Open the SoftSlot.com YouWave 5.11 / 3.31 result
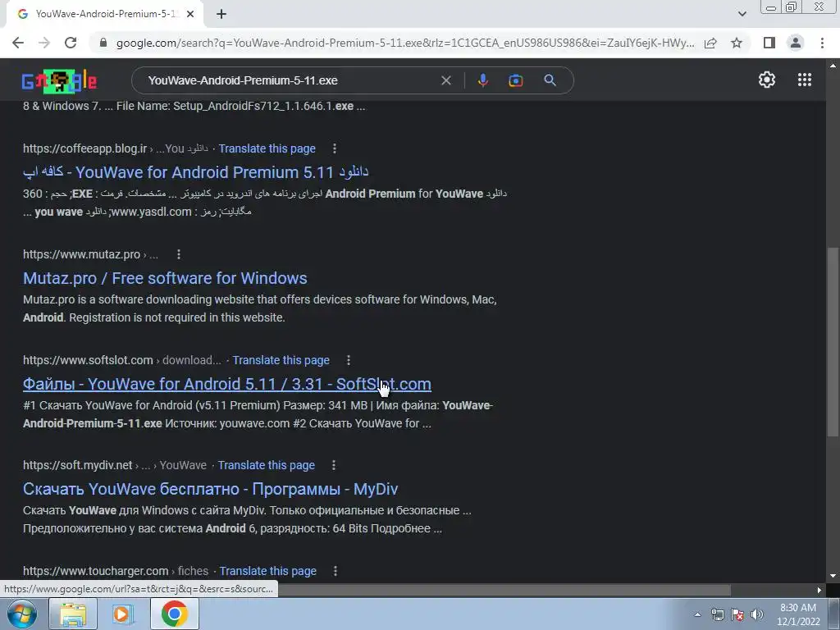Image resolution: width=840 pixels, height=630 pixels. [227, 384]
